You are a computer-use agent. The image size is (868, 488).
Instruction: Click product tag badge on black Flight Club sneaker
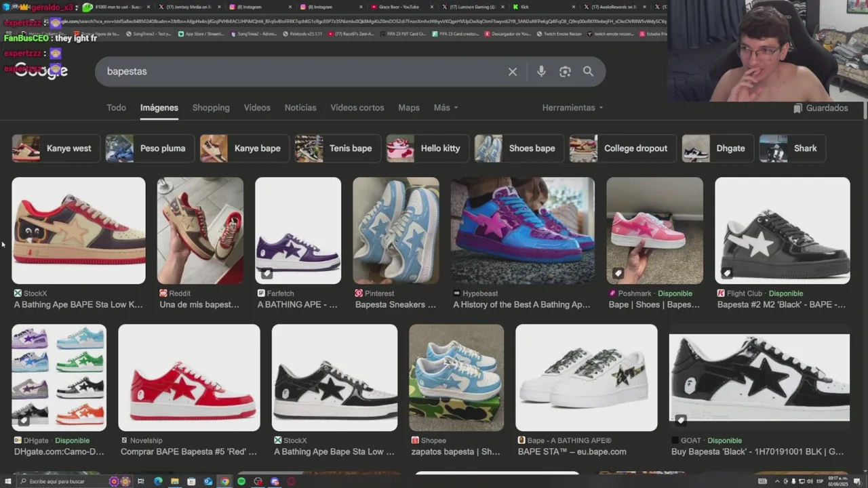click(726, 273)
